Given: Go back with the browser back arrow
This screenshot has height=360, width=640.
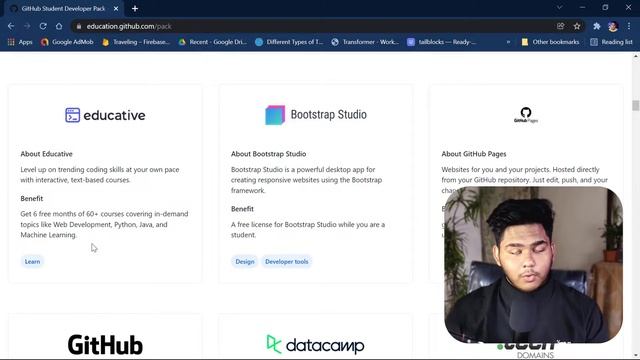Looking at the screenshot, I should (x=11, y=26).
